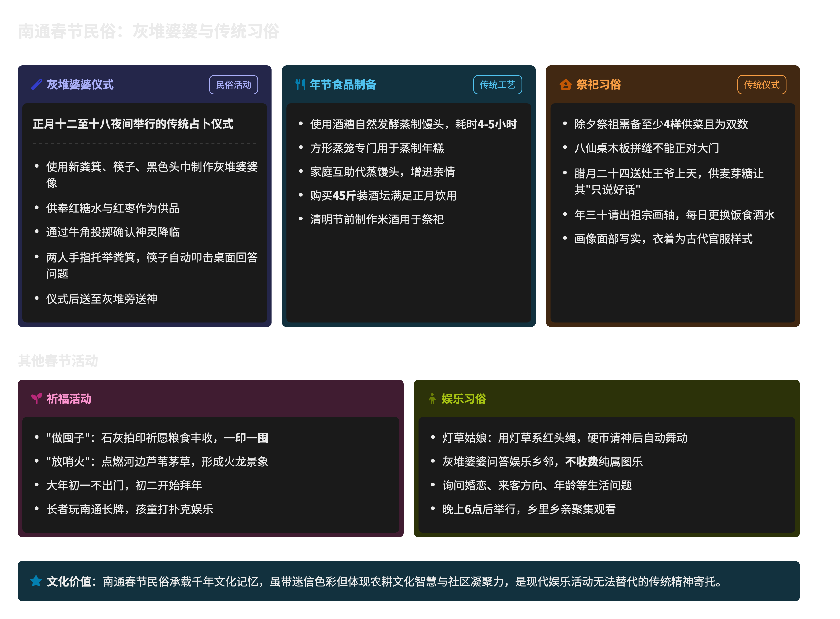Click the 娱乐习俗 section heading
Viewport: 840px width, 619px height.
click(x=464, y=399)
